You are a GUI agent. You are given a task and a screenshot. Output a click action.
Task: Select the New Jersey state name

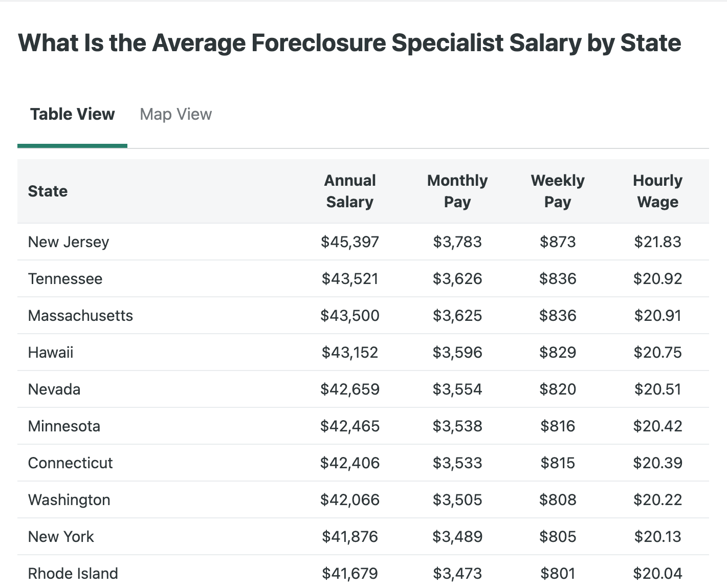[69, 242]
